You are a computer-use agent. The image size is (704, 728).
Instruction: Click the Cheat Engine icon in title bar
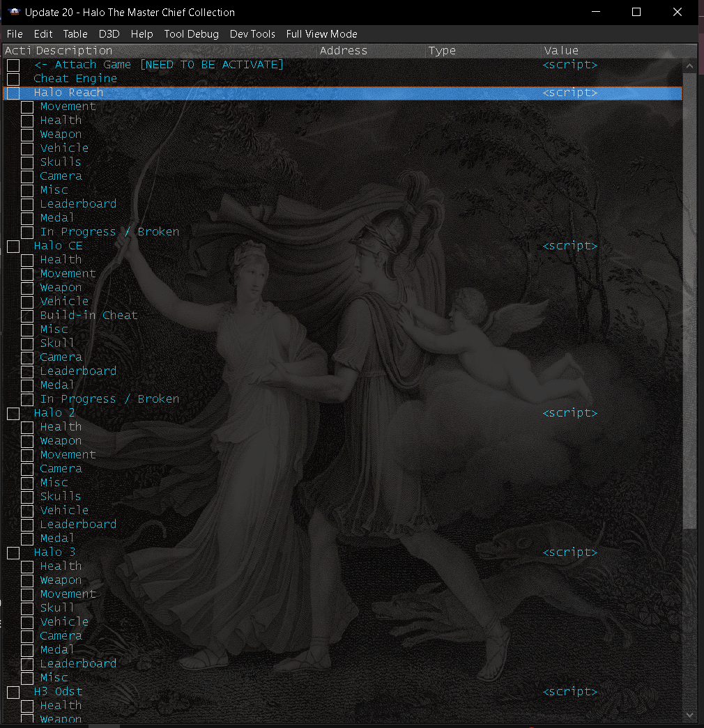pyautogui.click(x=14, y=12)
